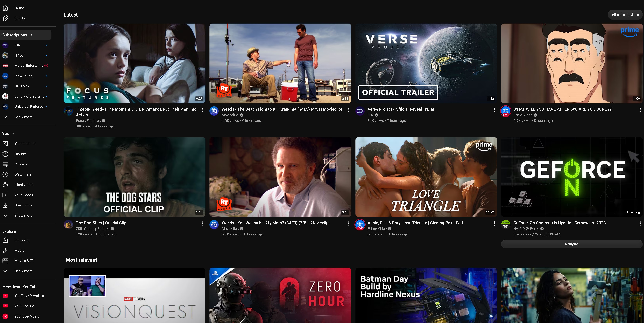Click the Your channel person icon

coord(5,144)
